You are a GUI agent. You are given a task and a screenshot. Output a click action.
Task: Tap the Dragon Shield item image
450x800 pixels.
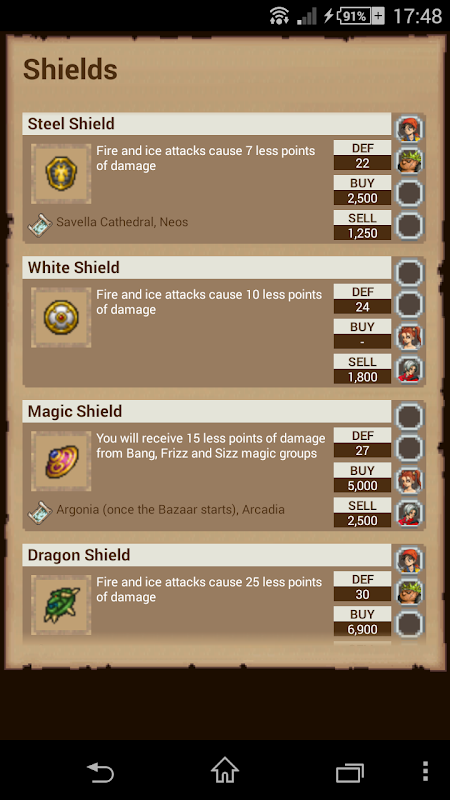(x=61, y=605)
